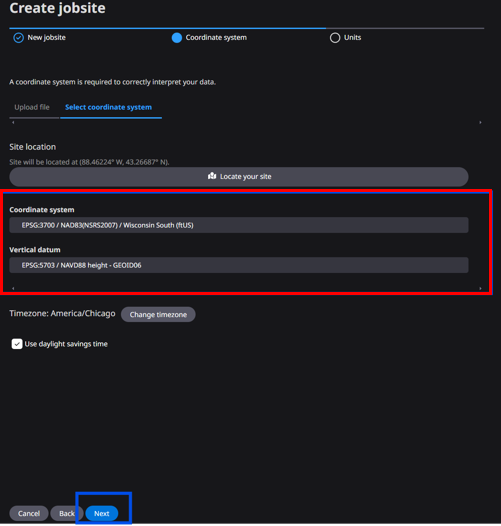The height and width of the screenshot is (526, 501).
Task: Click the left scroll arrow below Vertical datum
Action: tap(13, 288)
